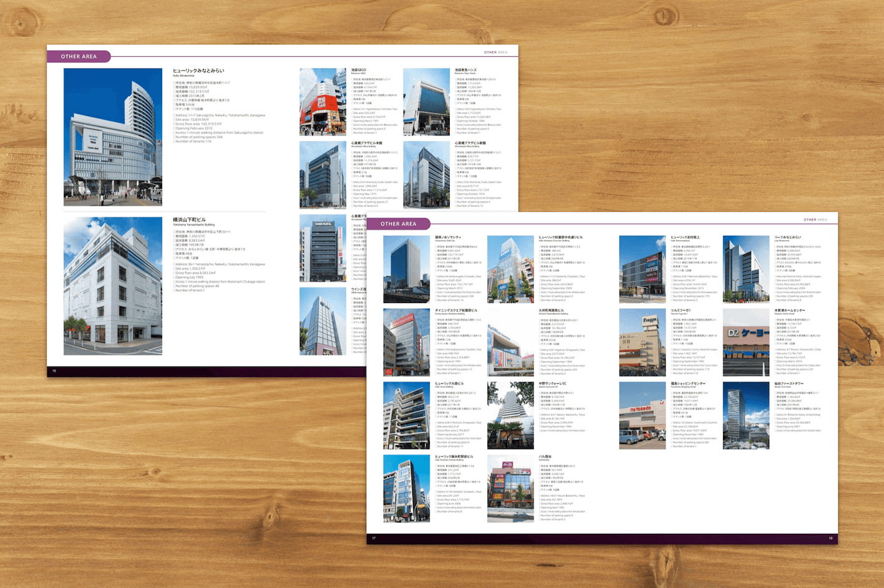This screenshot has height=588, width=884.
Task: Click the heading 大井町再開発ビル
Action: [x=551, y=310]
